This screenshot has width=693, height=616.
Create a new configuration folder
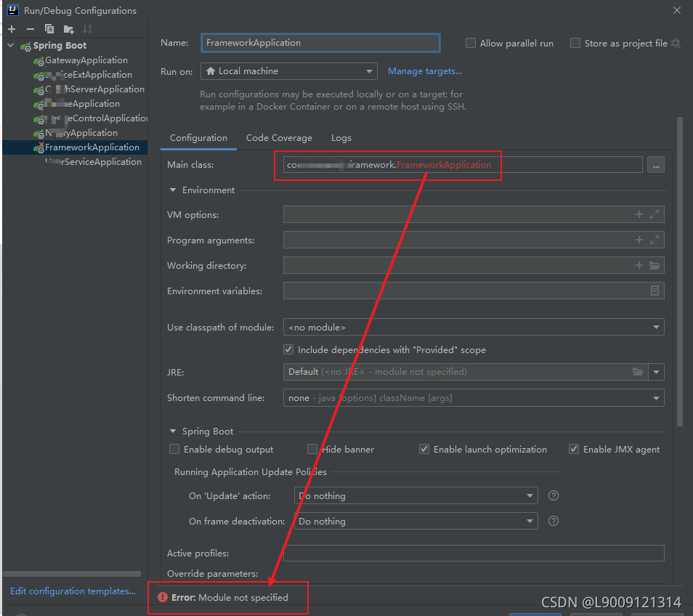coord(68,28)
